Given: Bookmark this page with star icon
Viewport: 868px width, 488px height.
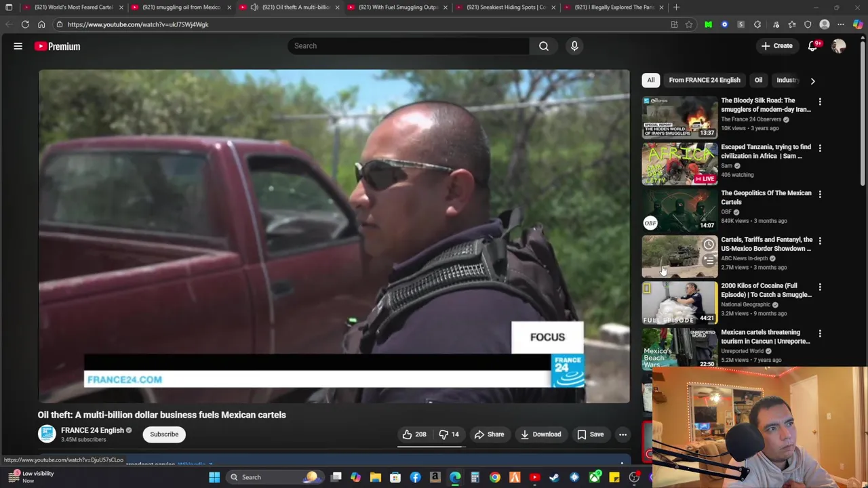Looking at the screenshot, I should coord(689,24).
